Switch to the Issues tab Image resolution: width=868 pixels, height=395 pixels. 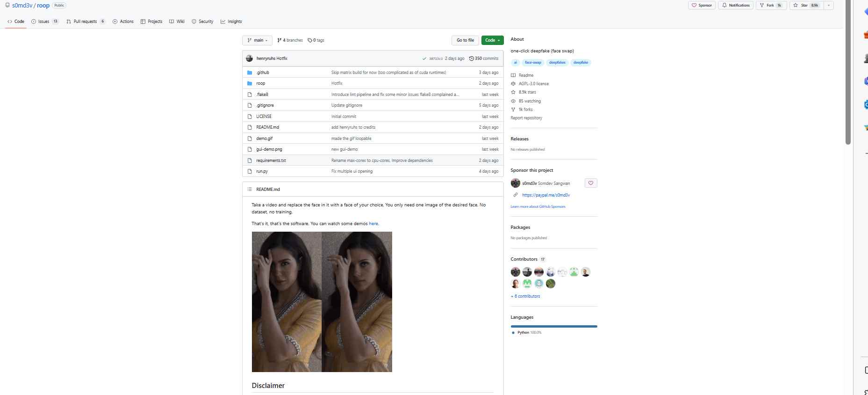45,22
